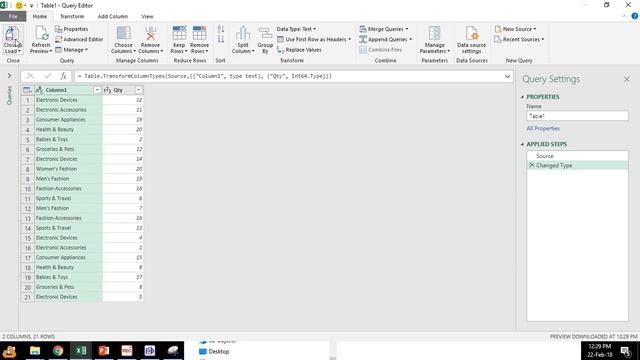640x360 pixels.
Task: Sort ascending using the A-Z icon
Action: pyautogui.click(x=221, y=29)
